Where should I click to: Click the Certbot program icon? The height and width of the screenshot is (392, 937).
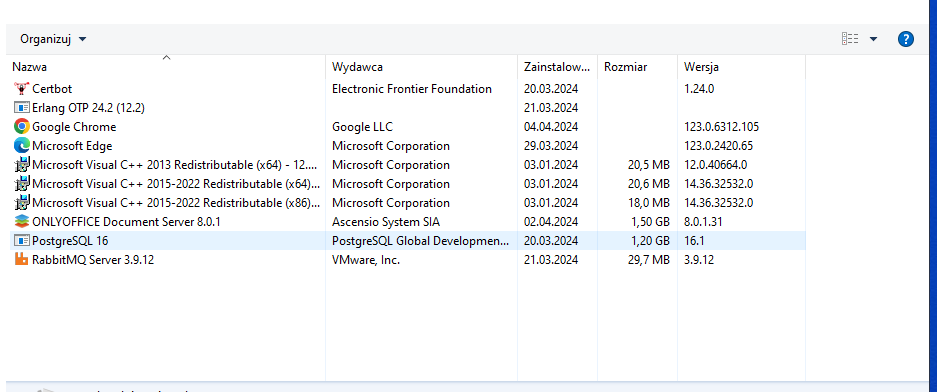[x=22, y=89]
